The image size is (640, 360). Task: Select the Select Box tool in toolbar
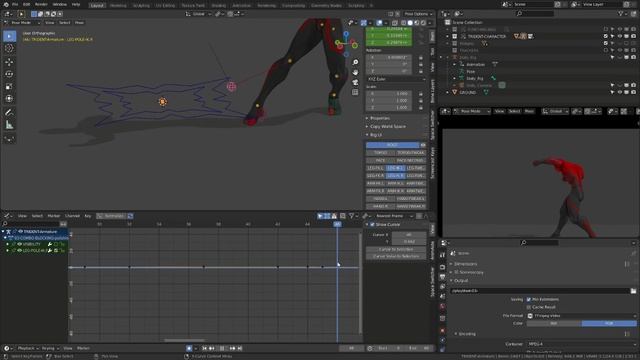pyautogui.click(x=9, y=36)
